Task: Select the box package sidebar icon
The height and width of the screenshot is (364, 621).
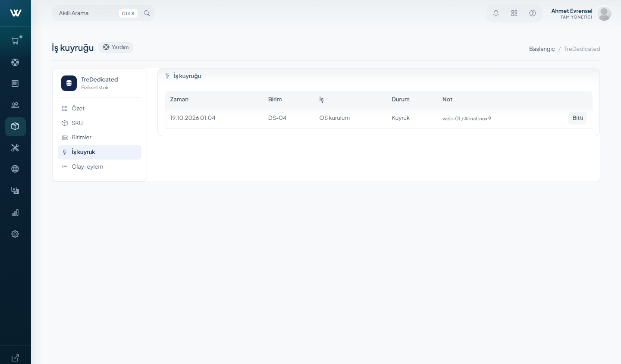Action: point(15,126)
